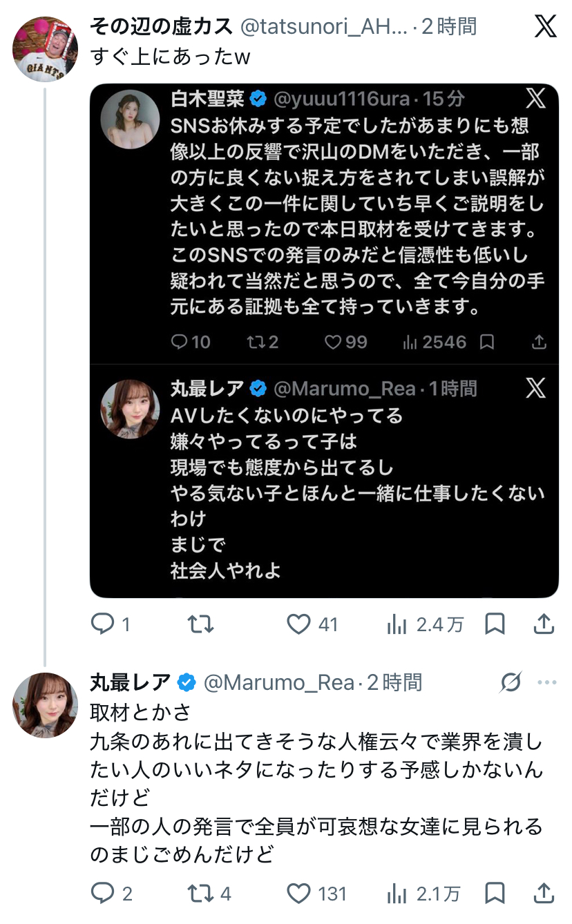Repost the top post

pyautogui.click(x=200, y=624)
